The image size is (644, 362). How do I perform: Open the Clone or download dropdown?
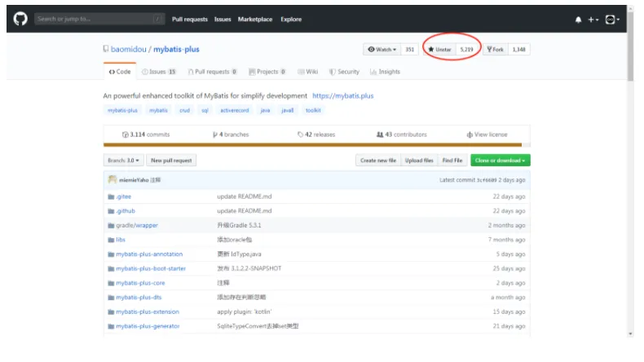tap(501, 161)
